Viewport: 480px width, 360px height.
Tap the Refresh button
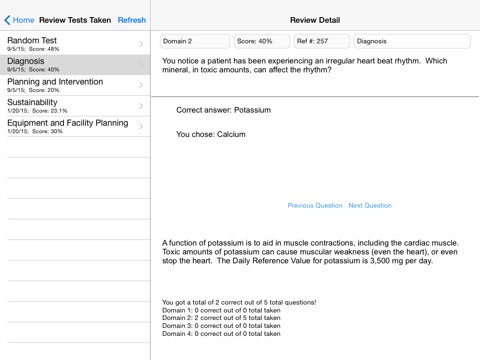(132, 20)
